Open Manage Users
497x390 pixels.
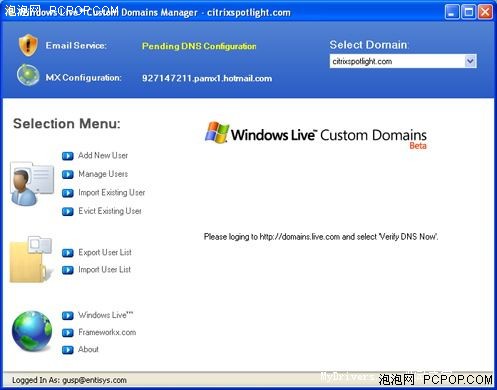(x=103, y=174)
